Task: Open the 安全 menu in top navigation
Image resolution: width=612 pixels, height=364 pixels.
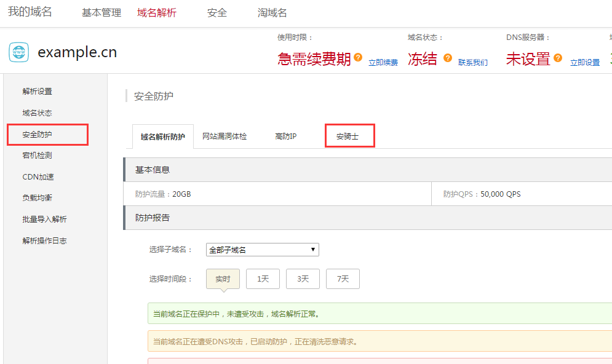Action: (x=217, y=12)
